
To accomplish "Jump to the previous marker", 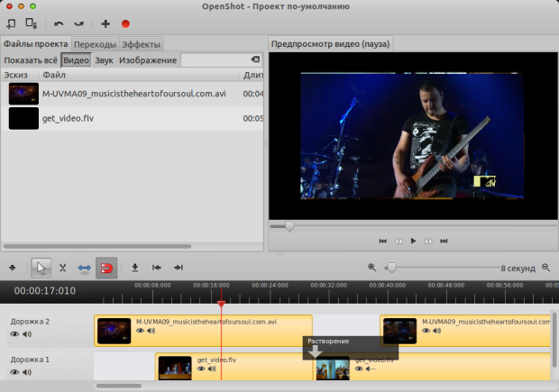I will click(157, 268).
